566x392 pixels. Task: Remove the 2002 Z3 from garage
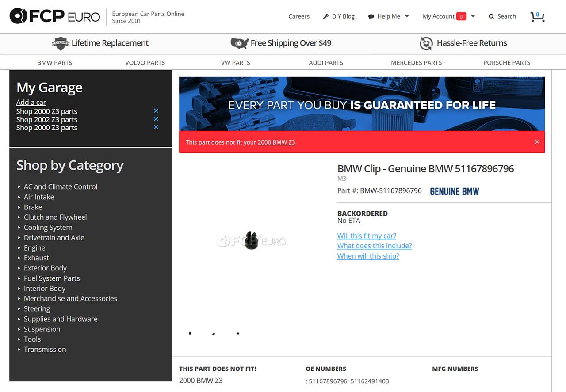pos(156,119)
